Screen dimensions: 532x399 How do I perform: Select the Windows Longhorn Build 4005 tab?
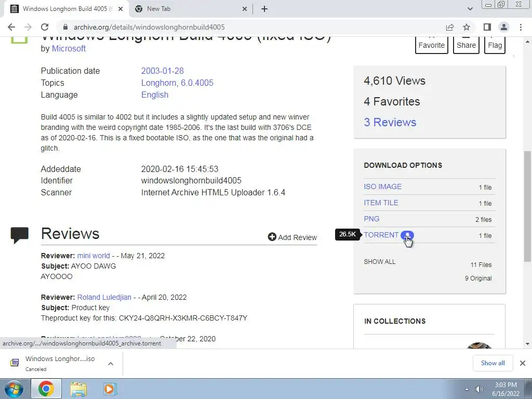click(x=66, y=9)
